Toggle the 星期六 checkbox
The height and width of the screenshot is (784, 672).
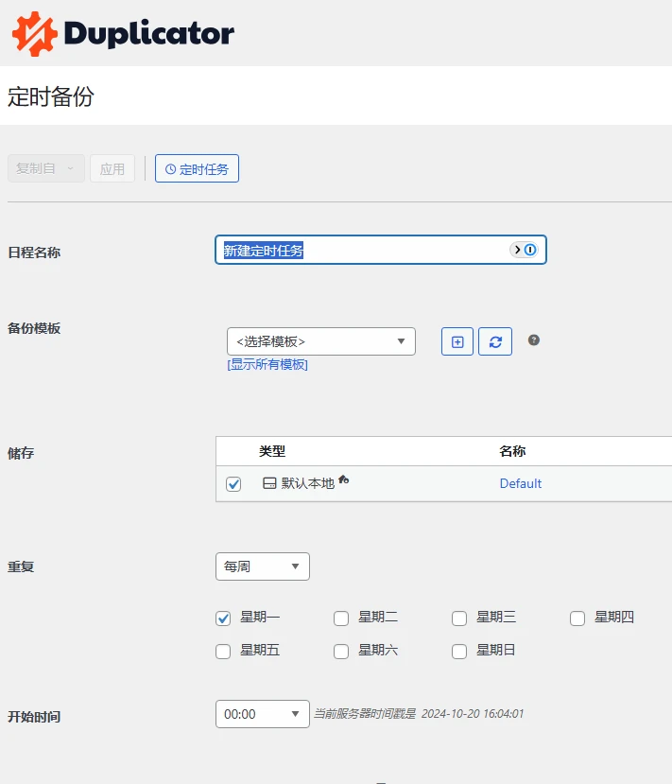(x=341, y=652)
